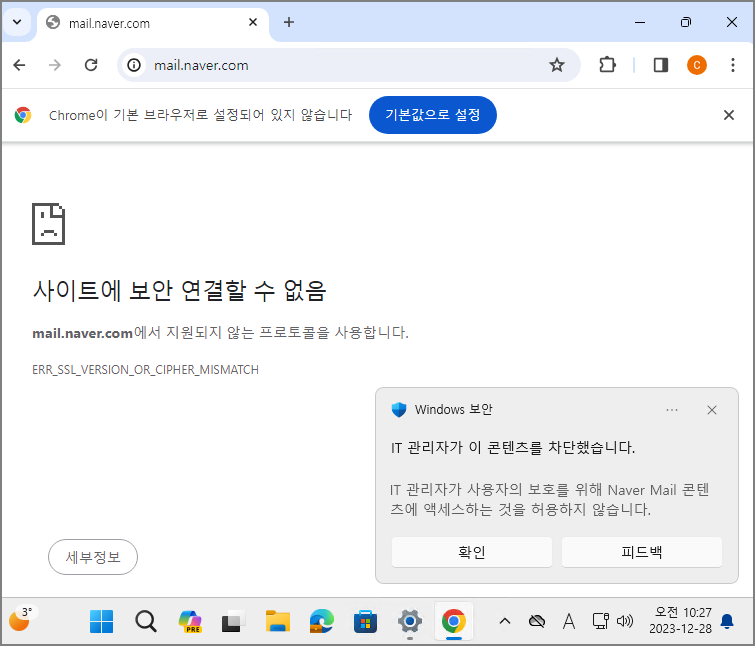Show hidden system tray icons chevron

click(505, 621)
